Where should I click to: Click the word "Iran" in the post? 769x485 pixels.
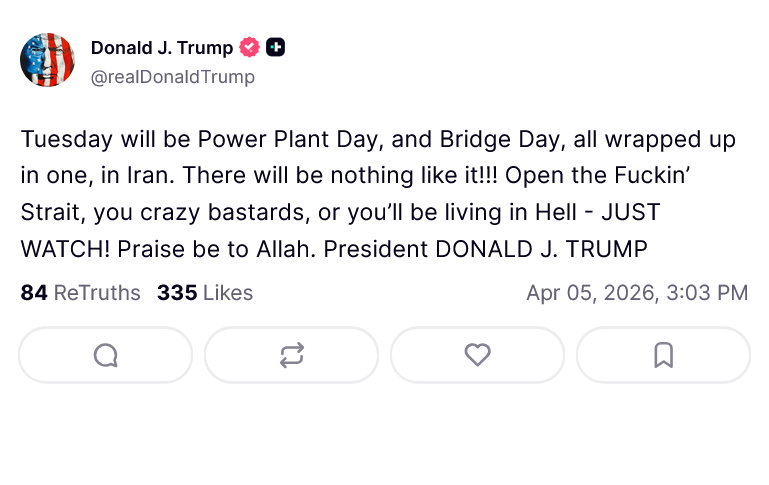[x=152, y=176]
